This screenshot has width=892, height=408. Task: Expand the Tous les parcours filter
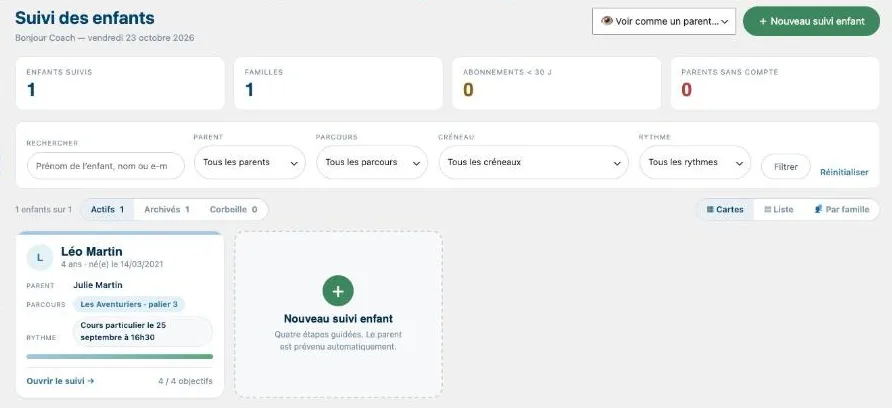372,162
